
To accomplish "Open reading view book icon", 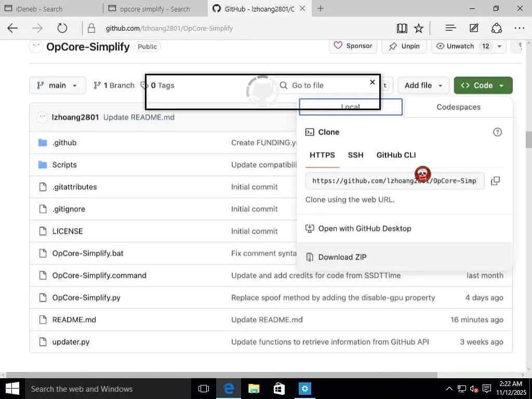I will (x=402, y=28).
